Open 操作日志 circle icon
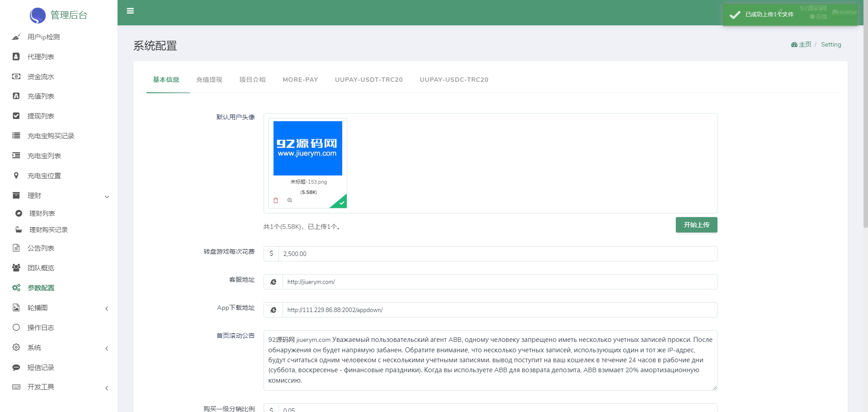 (x=16, y=327)
